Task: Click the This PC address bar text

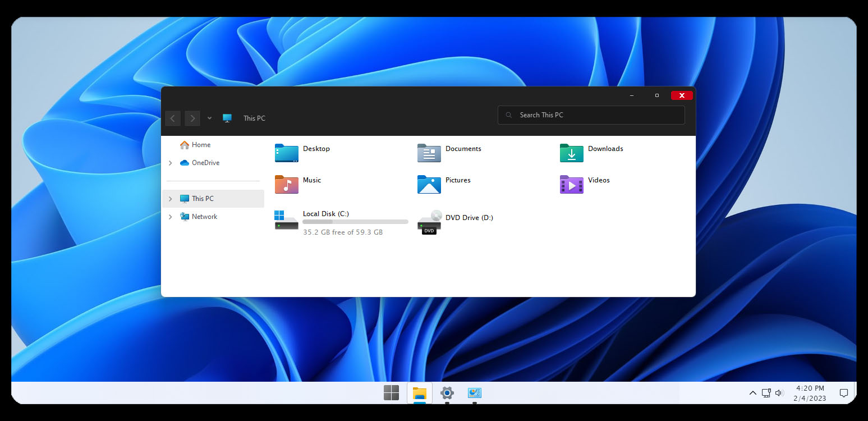Action: point(254,118)
